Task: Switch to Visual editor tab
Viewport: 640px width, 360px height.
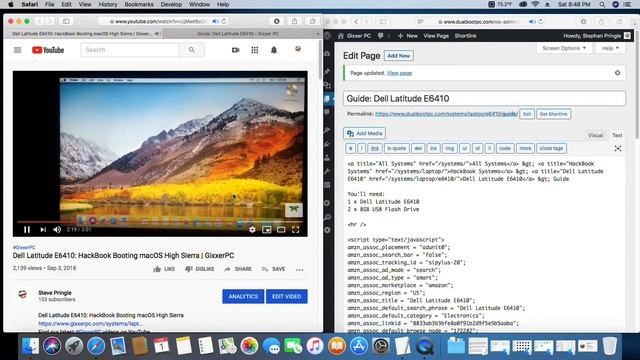Action: click(596, 135)
